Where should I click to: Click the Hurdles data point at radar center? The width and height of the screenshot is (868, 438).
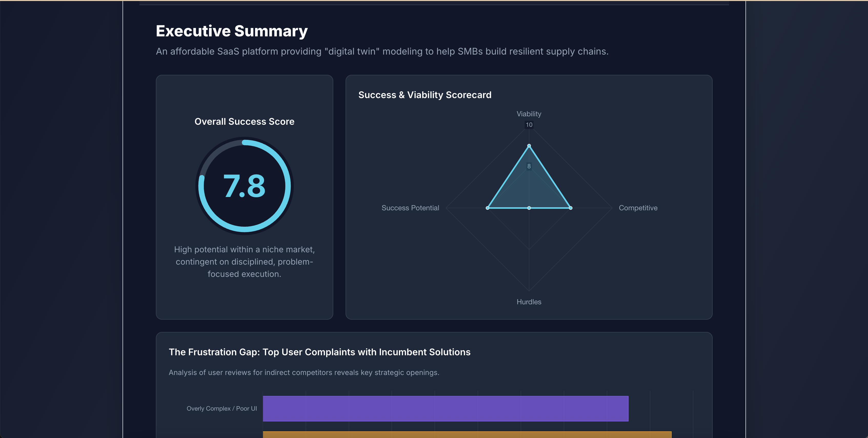(529, 208)
